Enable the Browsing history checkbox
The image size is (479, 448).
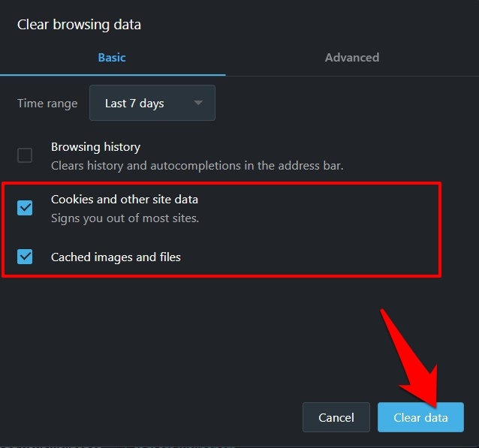pos(25,155)
